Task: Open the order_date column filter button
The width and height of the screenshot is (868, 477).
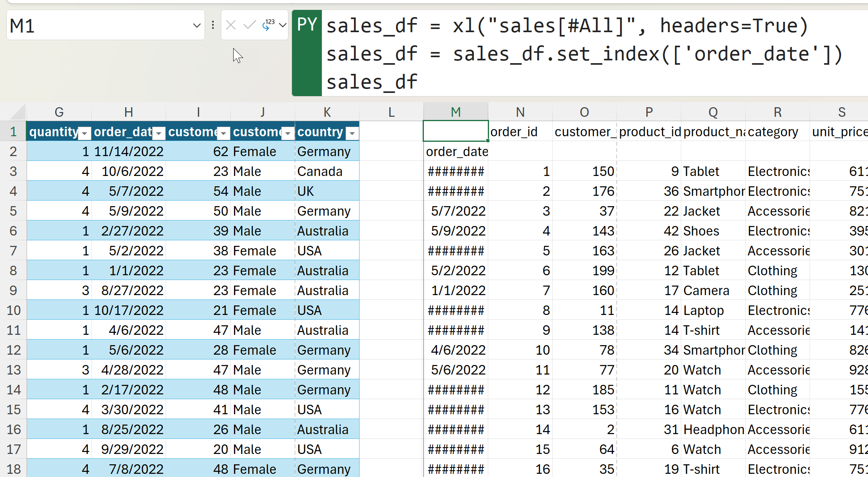Action: pyautogui.click(x=159, y=133)
